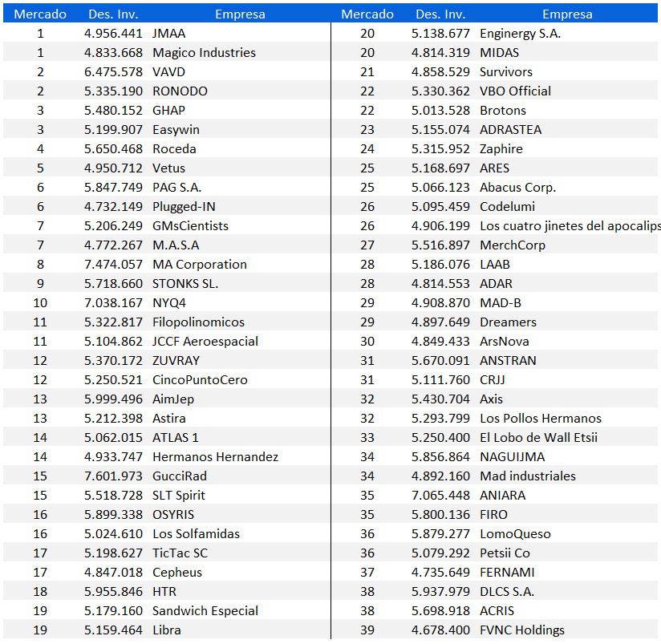The image size is (661, 644).
Task: Click value 7.474.057 in market 8
Action: pos(113,265)
